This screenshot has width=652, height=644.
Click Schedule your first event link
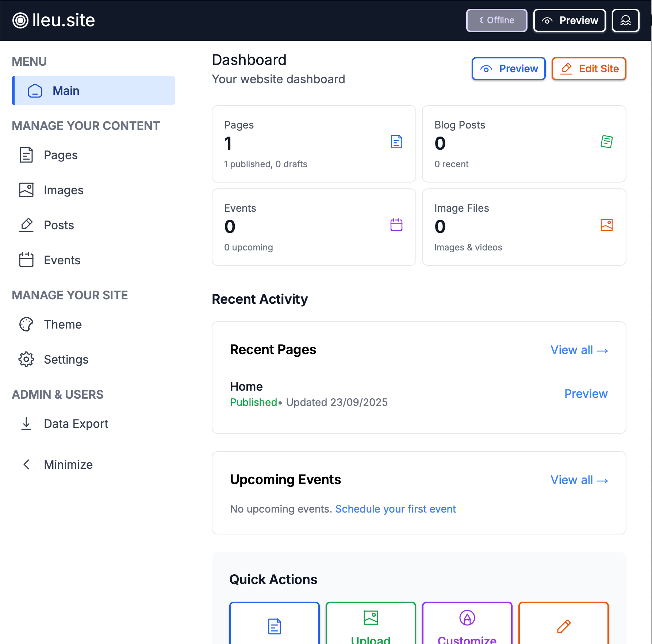tap(395, 509)
